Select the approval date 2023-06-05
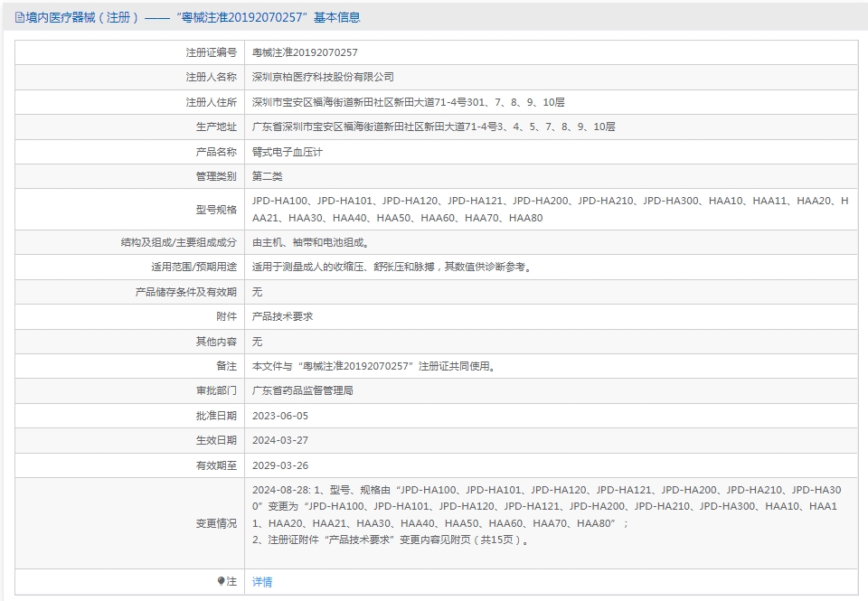 [280, 416]
